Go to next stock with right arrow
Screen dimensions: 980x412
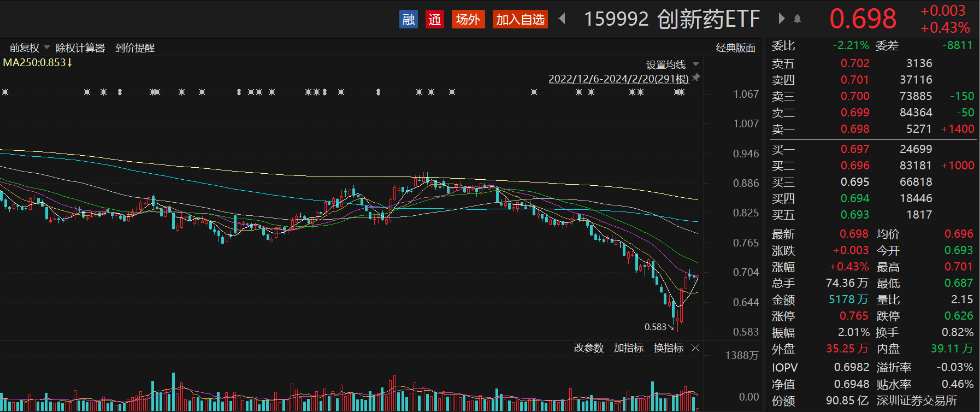coord(781,19)
